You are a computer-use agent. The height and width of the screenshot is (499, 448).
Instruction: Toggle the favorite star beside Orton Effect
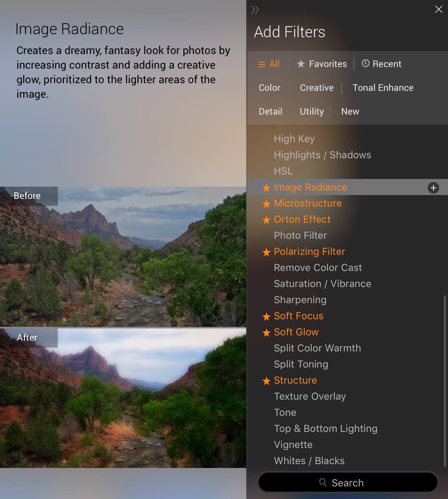tap(267, 220)
